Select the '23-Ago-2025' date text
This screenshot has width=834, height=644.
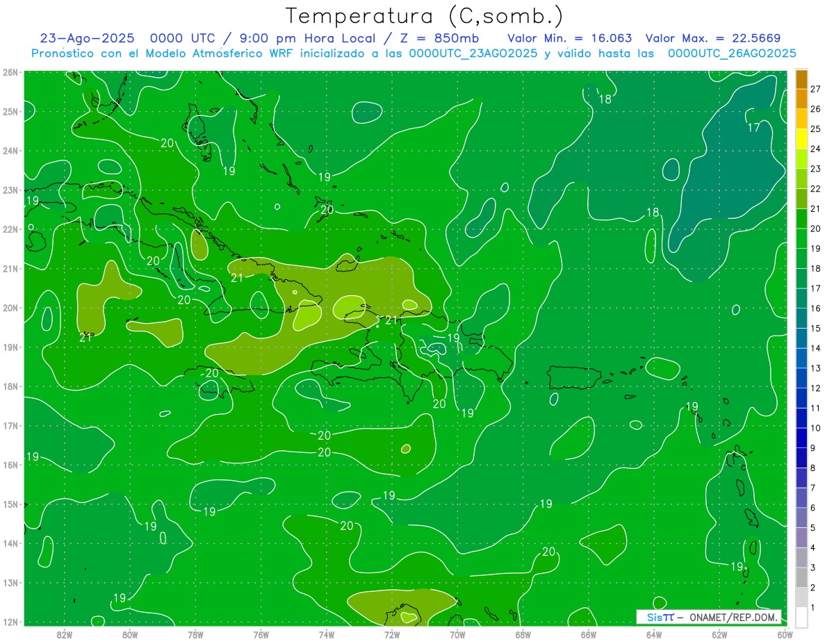pos(87,38)
